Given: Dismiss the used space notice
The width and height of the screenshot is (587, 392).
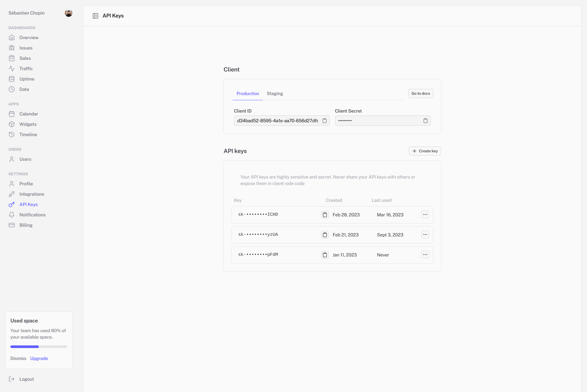Looking at the screenshot, I should 18,358.
